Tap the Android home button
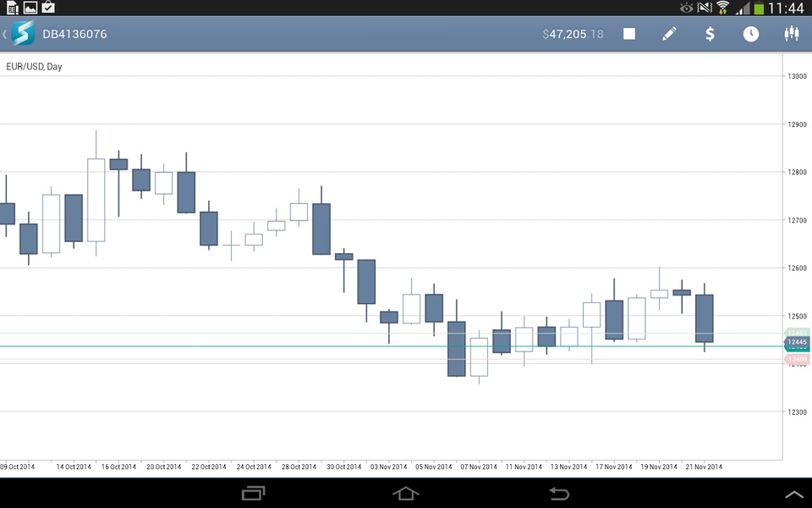This screenshot has width=812, height=508. (x=405, y=493)
